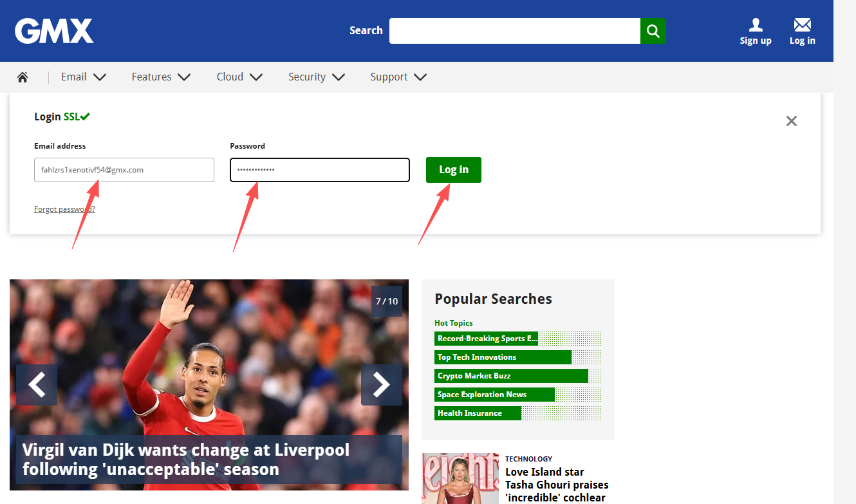Focus the Password field
Viewport: 856px width, 504px height.
click(320, 170)
